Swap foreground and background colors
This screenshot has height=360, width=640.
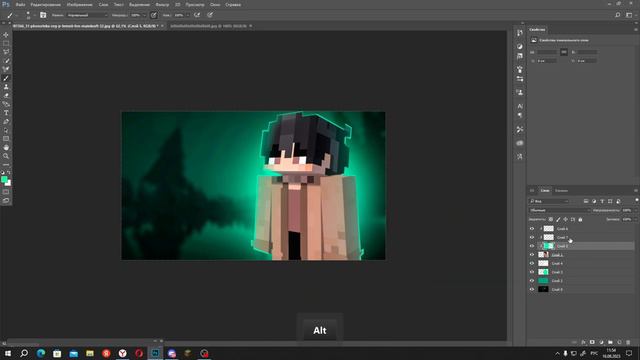[9, 173]
